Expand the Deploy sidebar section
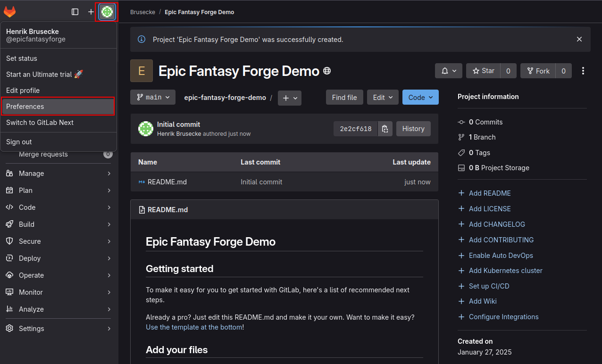This screenshot has height=364, width=602. point(59,258)
